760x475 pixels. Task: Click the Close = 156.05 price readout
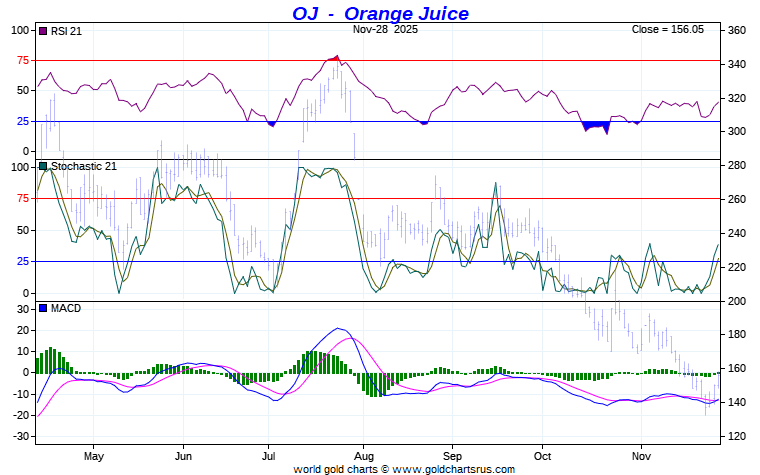coord(668,30)
